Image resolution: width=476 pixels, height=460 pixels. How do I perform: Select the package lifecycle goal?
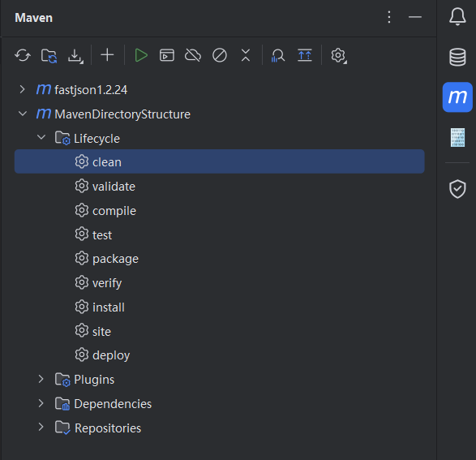[219, 259]
